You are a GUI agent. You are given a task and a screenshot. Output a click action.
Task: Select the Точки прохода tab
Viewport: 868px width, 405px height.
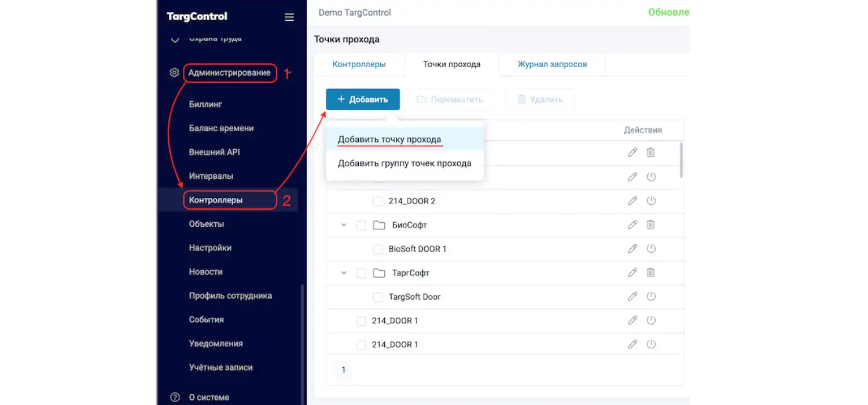click(x=452, y=64)
